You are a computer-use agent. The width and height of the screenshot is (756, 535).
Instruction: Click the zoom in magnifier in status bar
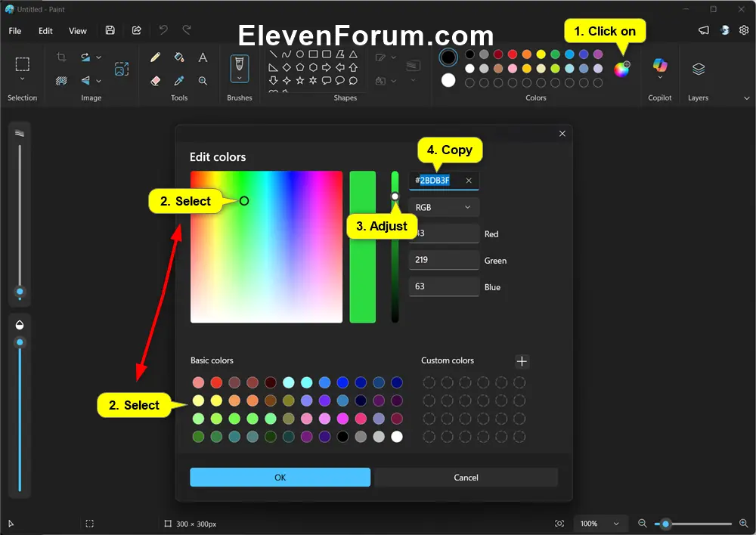click(x=743, y=524)
